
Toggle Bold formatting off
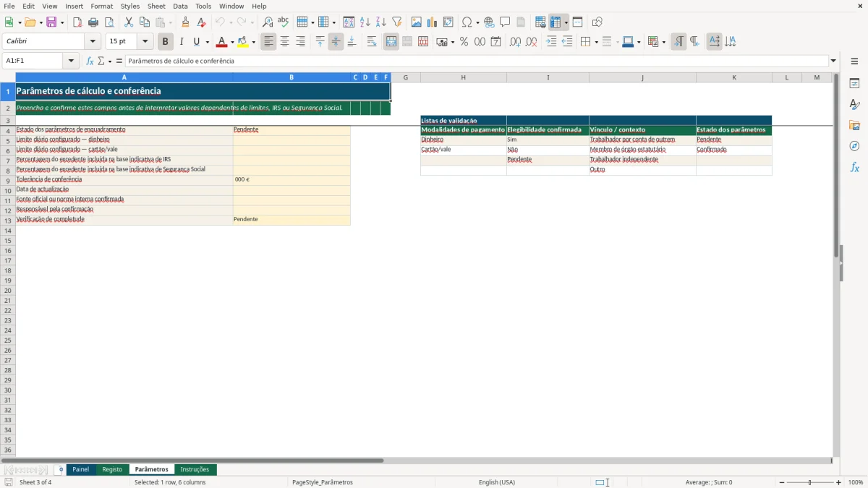point(166,42)
